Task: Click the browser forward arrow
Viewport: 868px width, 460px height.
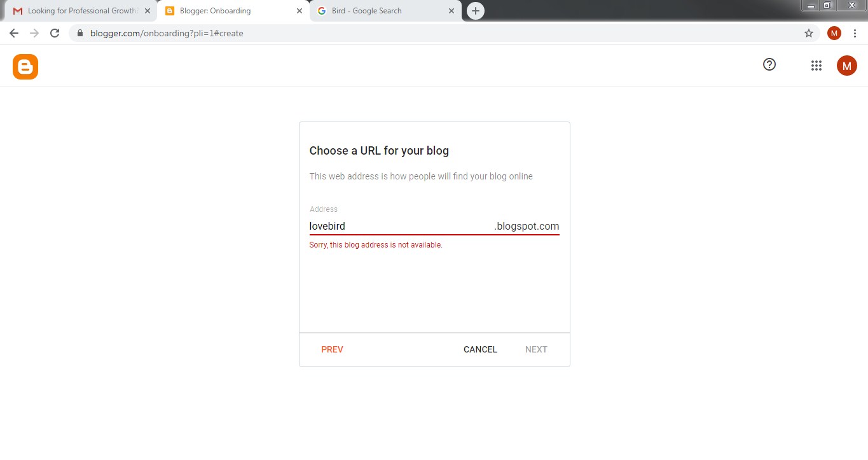Action: [x=34, y=33]
